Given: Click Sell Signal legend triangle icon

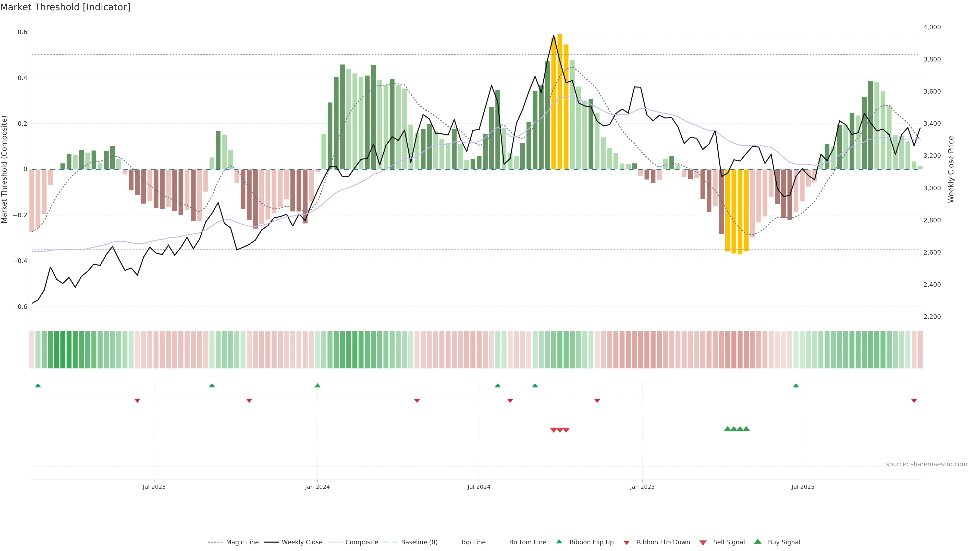Looking at the screenshot, I should [x=703, y=543].
